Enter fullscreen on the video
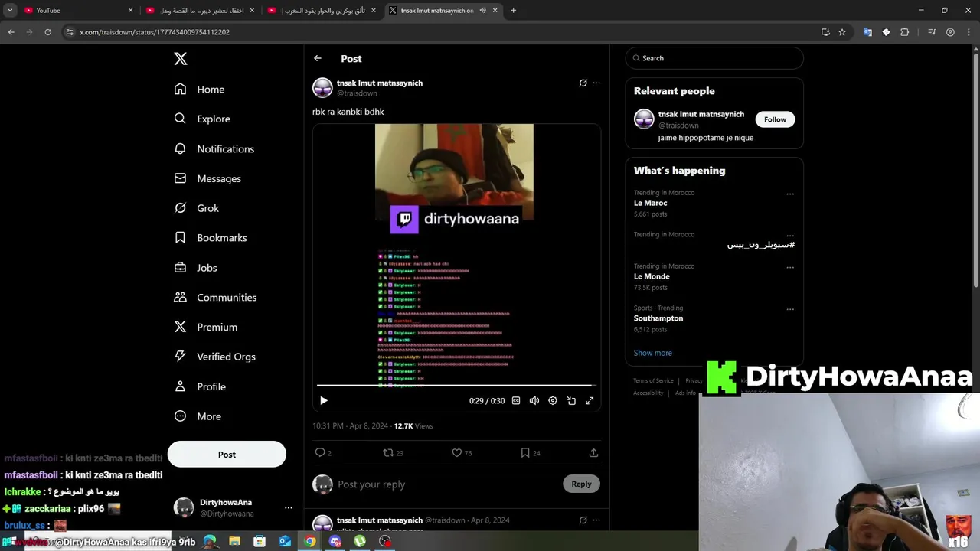The height and width of the screenshot is (551, 980). [590, 400]
